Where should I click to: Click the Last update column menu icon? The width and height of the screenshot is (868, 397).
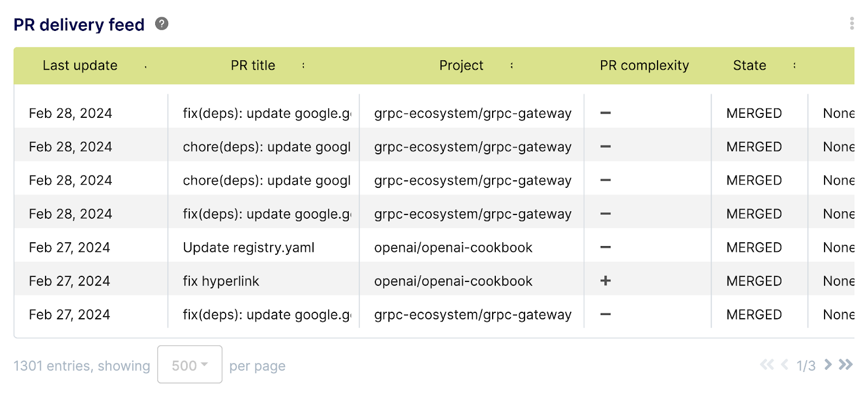(145, 66)
